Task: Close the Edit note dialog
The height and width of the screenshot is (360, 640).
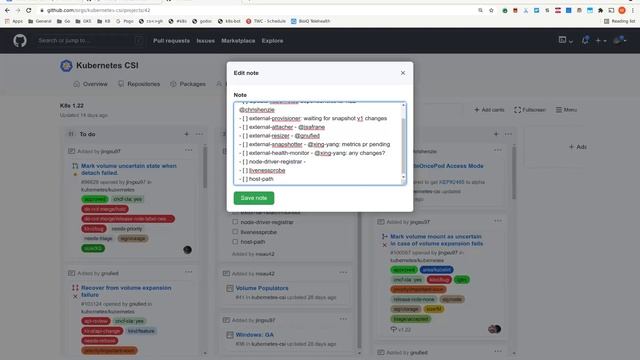Action: click(x=403, y=73)
